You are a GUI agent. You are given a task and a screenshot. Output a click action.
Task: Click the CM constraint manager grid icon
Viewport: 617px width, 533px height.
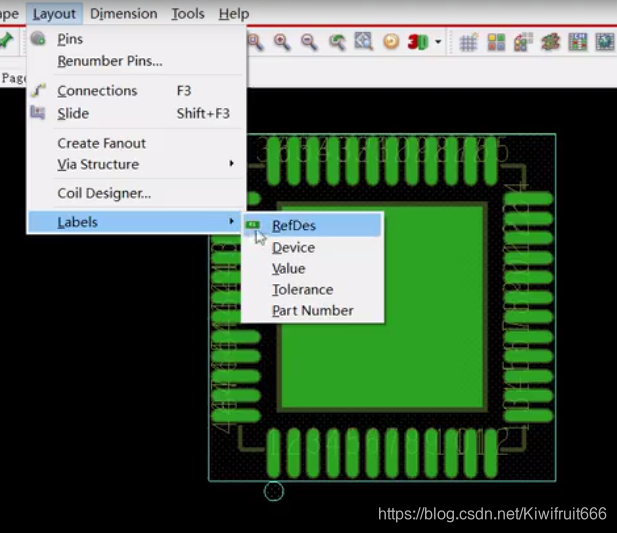click(x=578, y=41)
